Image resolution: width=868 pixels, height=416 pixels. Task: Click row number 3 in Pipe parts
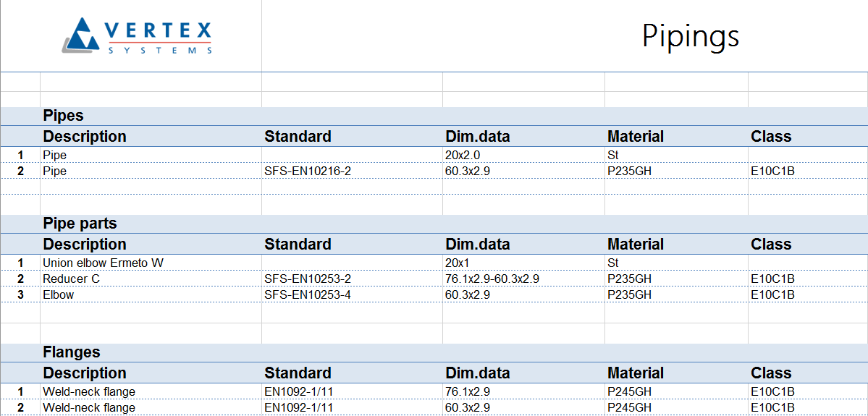pos(21,294)
